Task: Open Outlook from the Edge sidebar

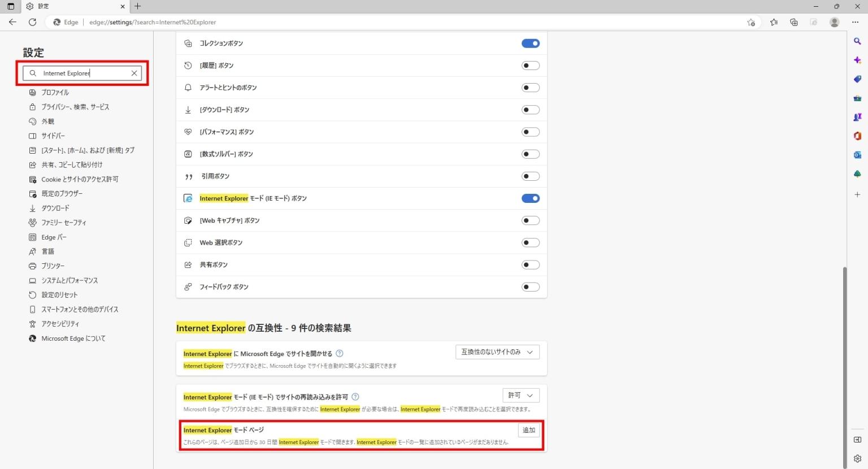Action: [857, 154]
